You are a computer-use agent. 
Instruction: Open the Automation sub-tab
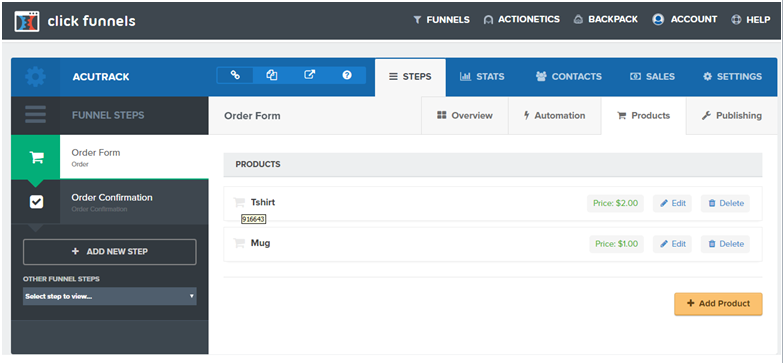click(555, 116)
